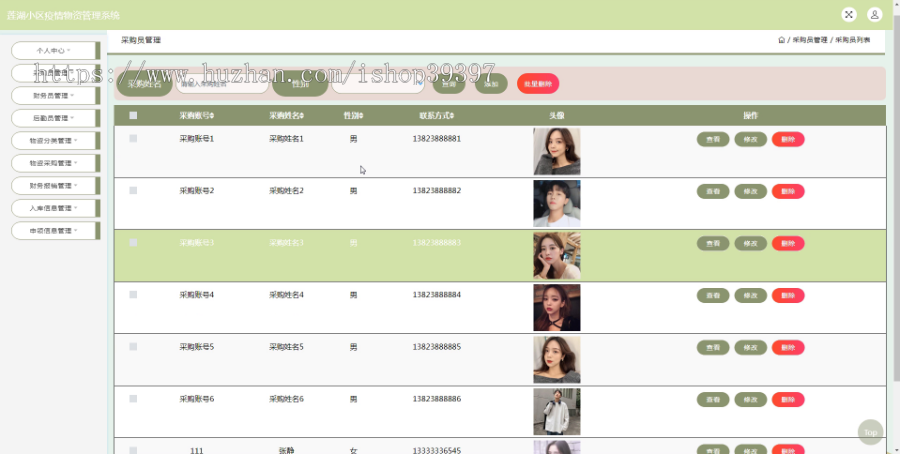Check the row checkbox for 采购账号1
The width and height of the screenshot is (900, 454).
(x=133, y=138)
